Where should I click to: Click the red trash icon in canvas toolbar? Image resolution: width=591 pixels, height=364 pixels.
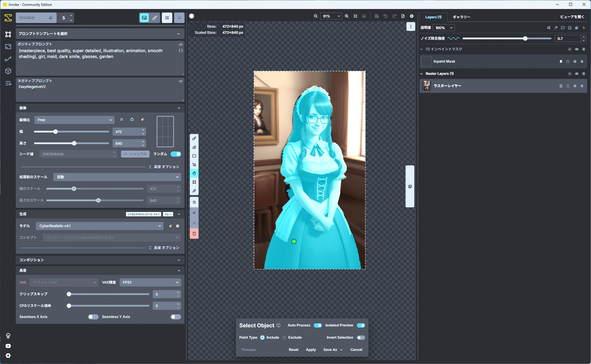(195, 234)
